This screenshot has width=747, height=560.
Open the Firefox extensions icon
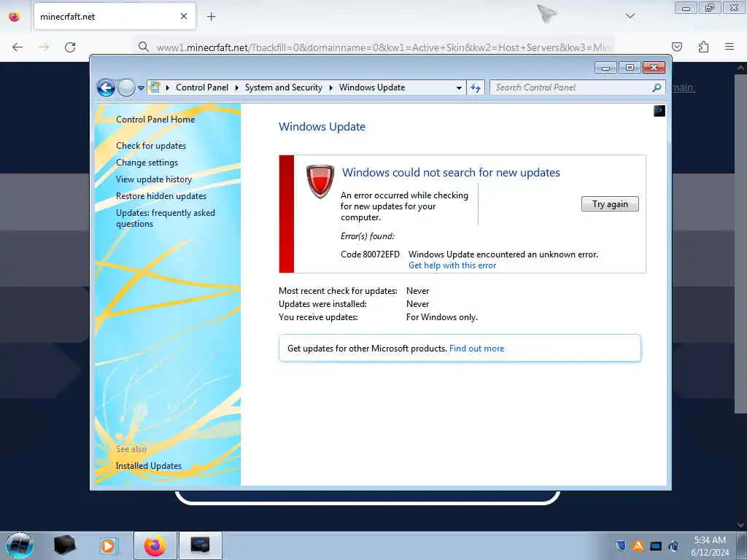pyautogui.click(x=704, y=47)
